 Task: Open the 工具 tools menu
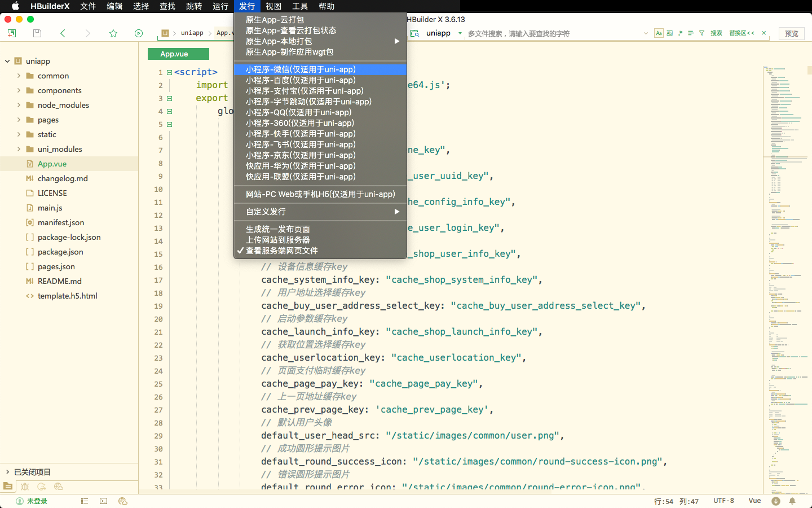click(300, 6)
